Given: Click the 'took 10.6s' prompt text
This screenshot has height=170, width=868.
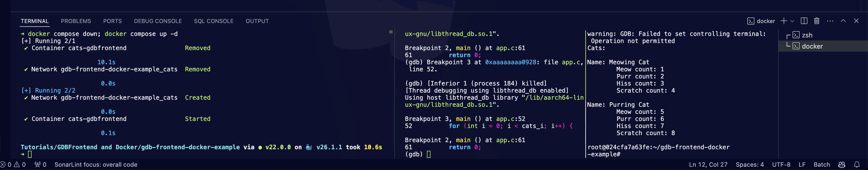Looking at the screenshot, I should [x=364, y=147].
